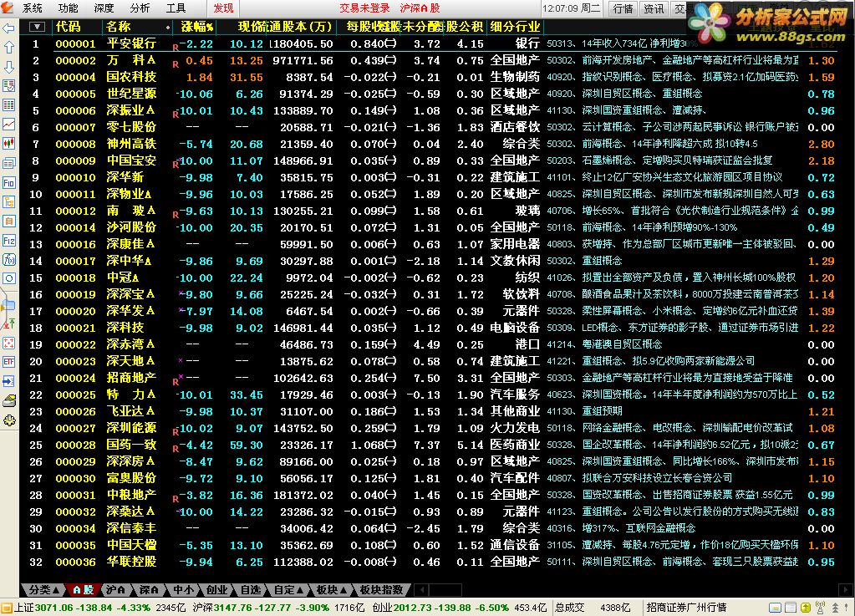Click the status bar antenna signal icon
This screenshot has height=616, width=855.
[x=820, y=608]
